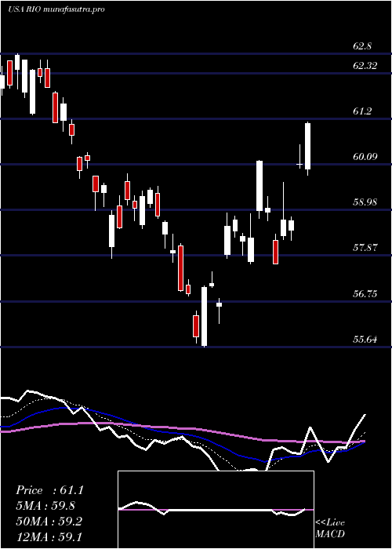Click the <<Live MACD label
The width and height of the screenshot is (392, 549).
click(x=330, y=529)
